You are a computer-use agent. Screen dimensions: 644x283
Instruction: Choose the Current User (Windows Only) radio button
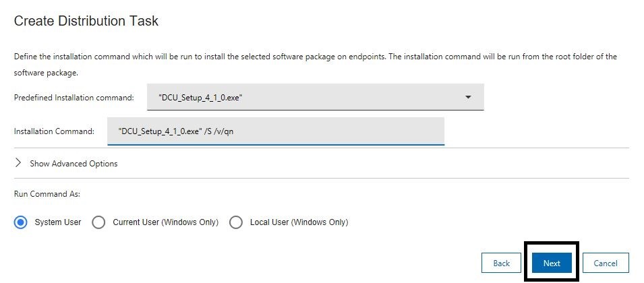(98, 222)
